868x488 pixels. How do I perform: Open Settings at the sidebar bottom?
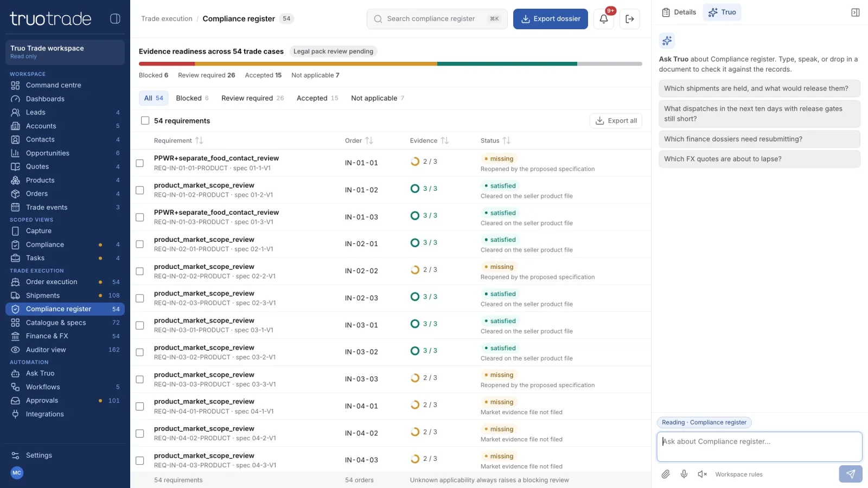coord(65,455)
